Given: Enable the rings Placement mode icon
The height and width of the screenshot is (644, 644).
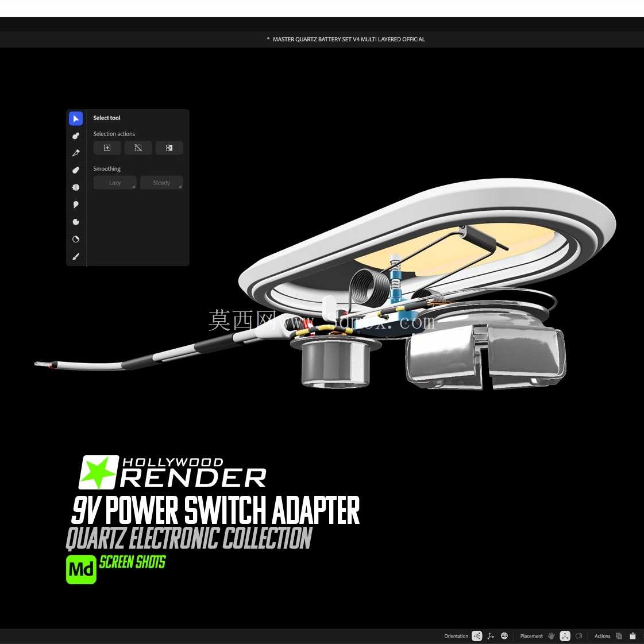Looking at the screenshot, I should [x=579, y=636].
